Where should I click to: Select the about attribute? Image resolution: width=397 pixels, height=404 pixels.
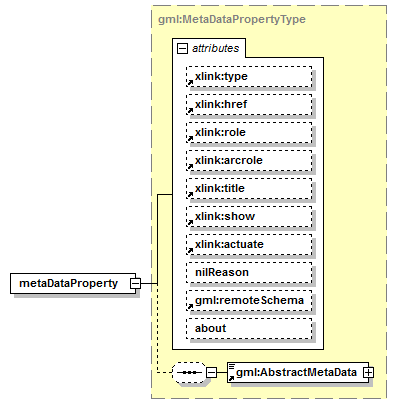point(249,329)
